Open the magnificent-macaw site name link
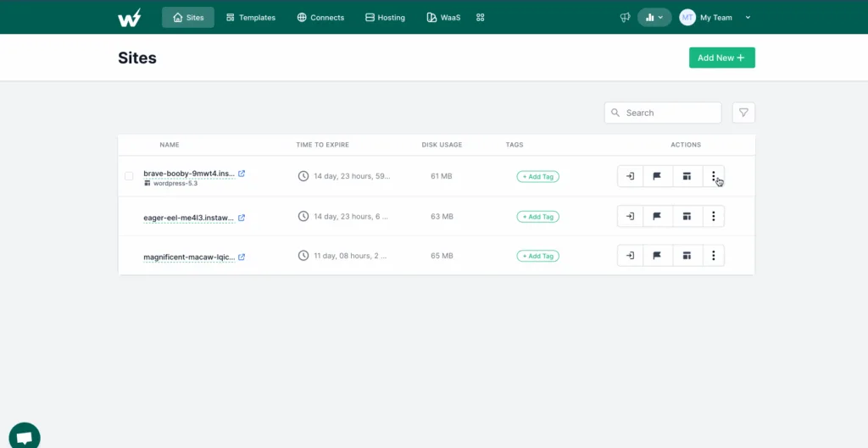The height and width of the screenshot is (448, 868). pyautogui.click(x=188, y=257)
